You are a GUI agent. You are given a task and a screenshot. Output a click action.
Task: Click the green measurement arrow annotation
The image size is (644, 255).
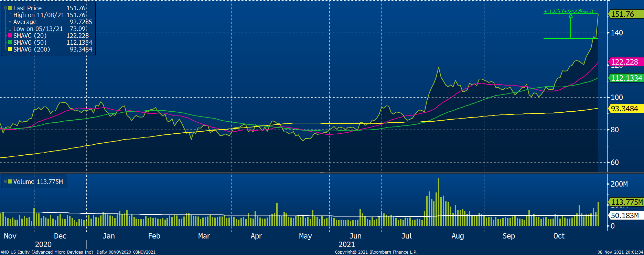(571, 26)
